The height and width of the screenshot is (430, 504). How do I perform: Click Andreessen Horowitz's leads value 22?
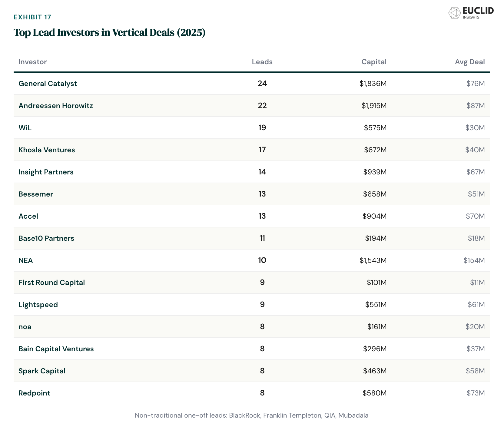click(262, 105)
